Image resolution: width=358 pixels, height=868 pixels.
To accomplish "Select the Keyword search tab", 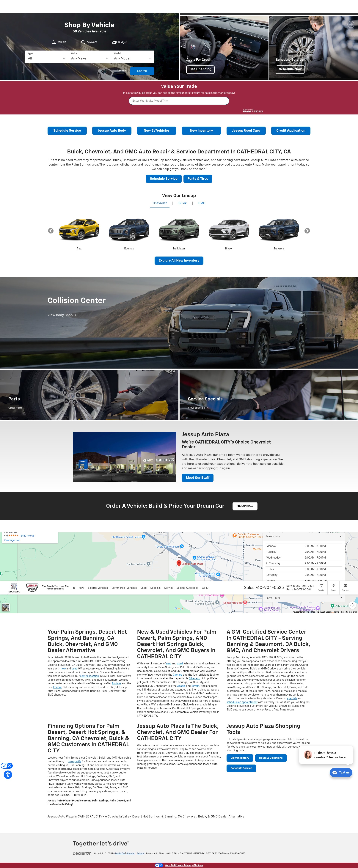I will [x=89, y=42].
